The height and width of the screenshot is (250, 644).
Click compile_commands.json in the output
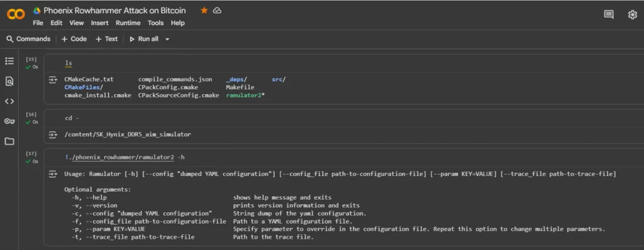(x=175, y=79)
